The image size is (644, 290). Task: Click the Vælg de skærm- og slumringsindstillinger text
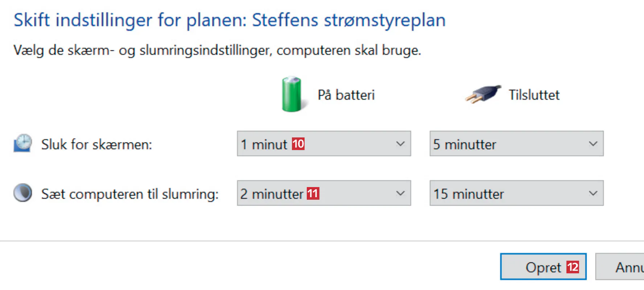point(217,50)
